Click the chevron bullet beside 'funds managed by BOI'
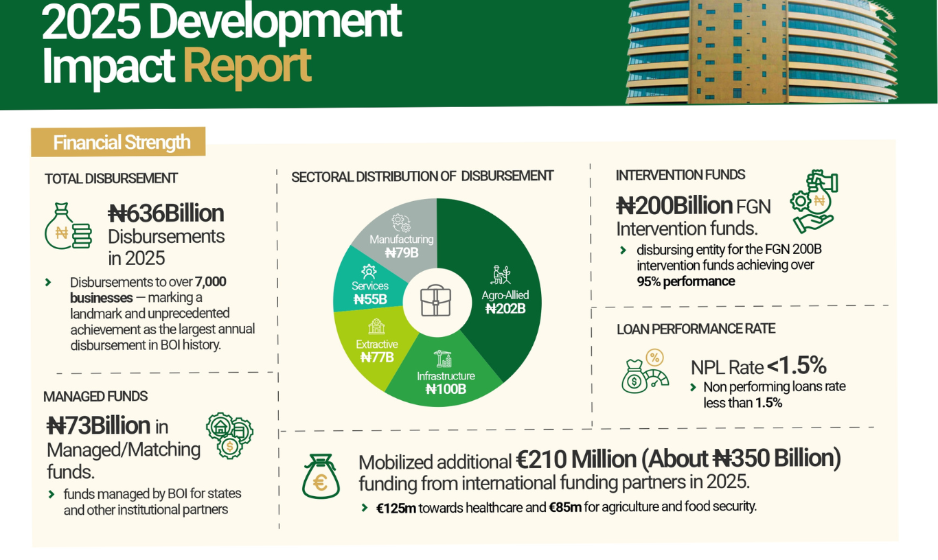Image resolution: width=938 pixels, height=560 pixels. (x=52, y=494)
